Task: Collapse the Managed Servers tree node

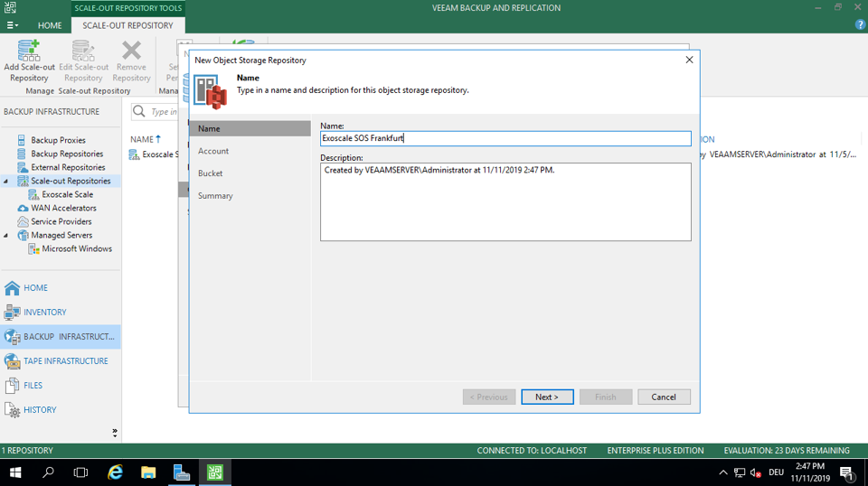Action: click(6, 236)
